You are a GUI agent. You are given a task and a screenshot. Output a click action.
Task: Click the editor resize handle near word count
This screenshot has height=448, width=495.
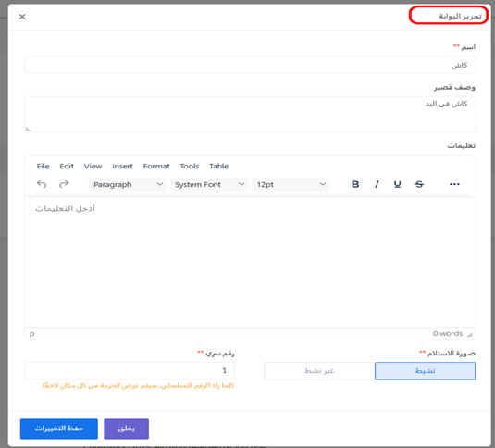pyautogui.click(x=470, y=335)
